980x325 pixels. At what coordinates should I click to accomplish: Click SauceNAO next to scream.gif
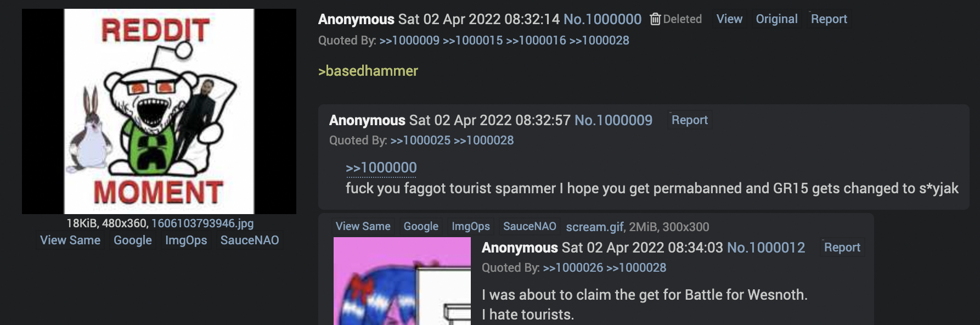[530, 226]
